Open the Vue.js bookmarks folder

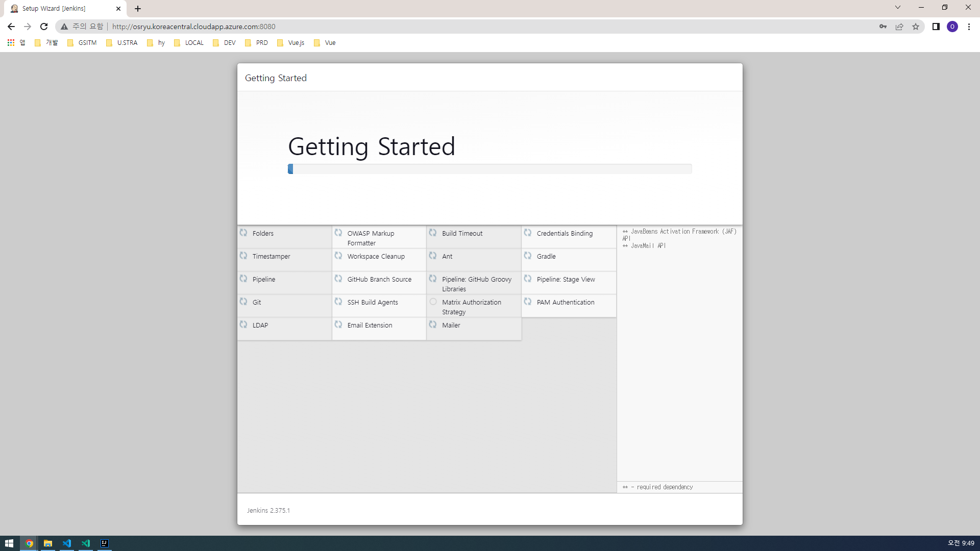coord(291,43)
